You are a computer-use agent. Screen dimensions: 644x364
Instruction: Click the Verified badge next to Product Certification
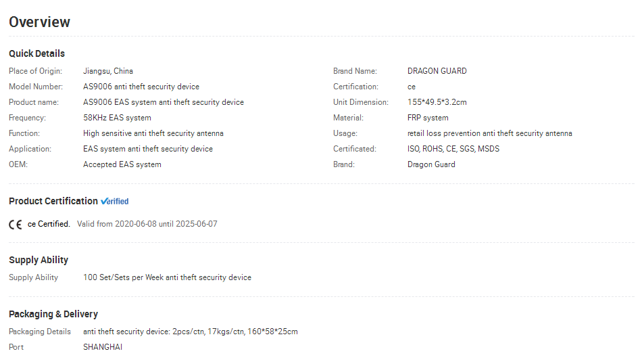tap(115, 201)
